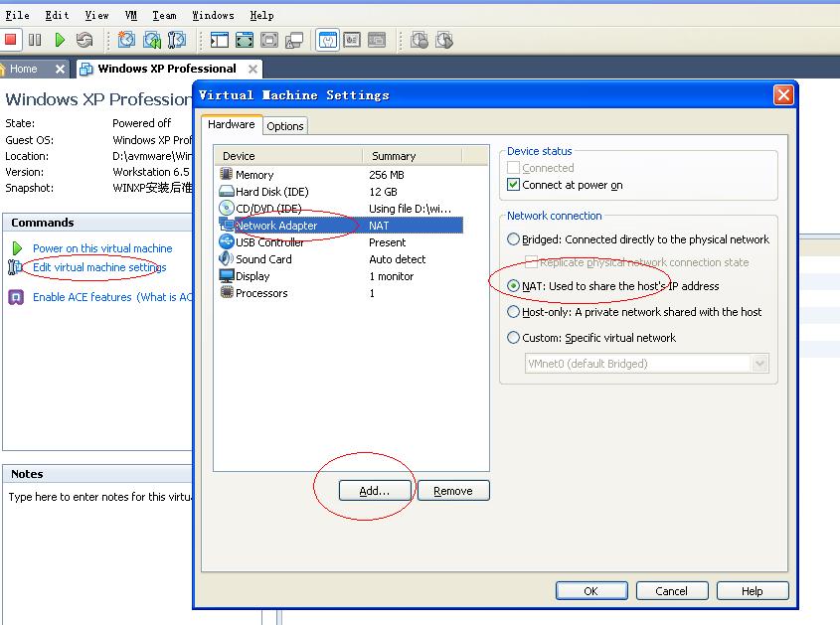Click the Suspend pause toolbar icon
The height and width of the screenshot is (625, 840).
pos(35,40)
